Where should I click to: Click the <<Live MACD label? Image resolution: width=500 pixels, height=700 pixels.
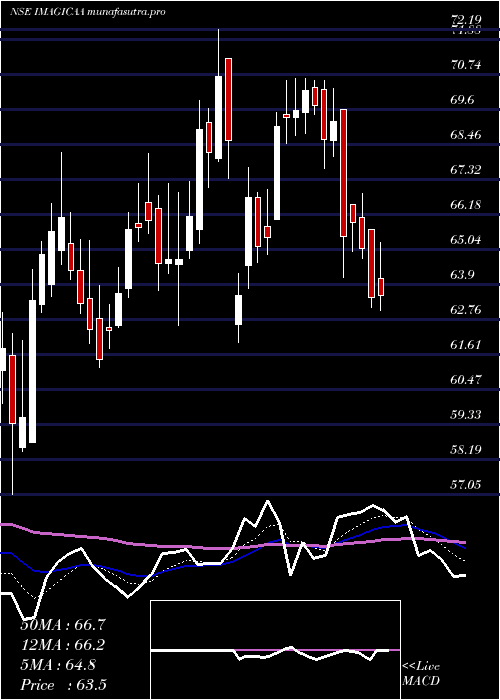click(421, 674)
